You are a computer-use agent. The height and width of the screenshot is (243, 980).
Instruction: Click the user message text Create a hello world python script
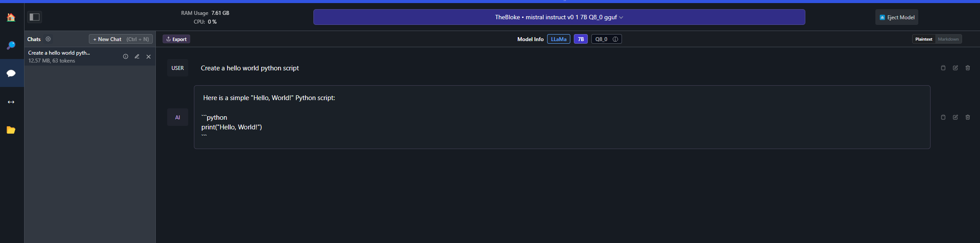pyautogui.click(x=250, y=68)
